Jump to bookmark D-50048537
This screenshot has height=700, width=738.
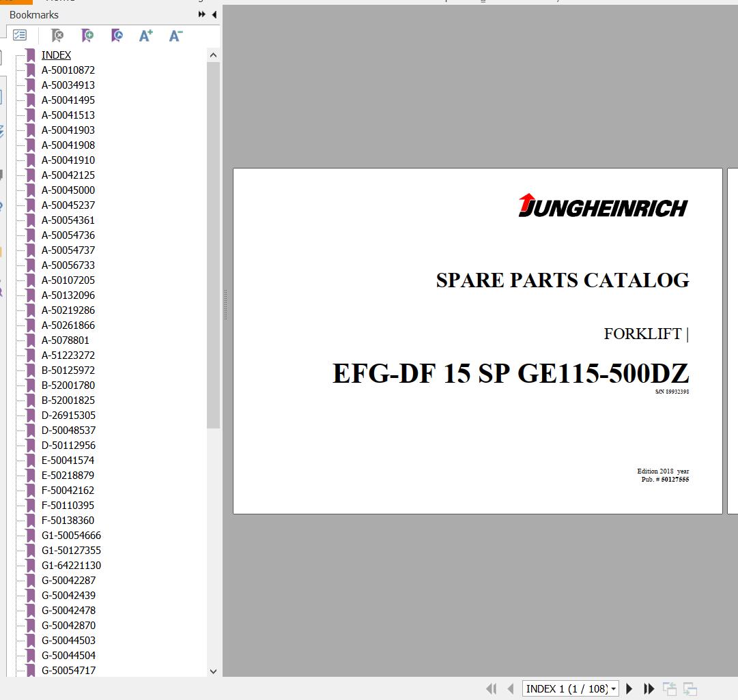69,431
